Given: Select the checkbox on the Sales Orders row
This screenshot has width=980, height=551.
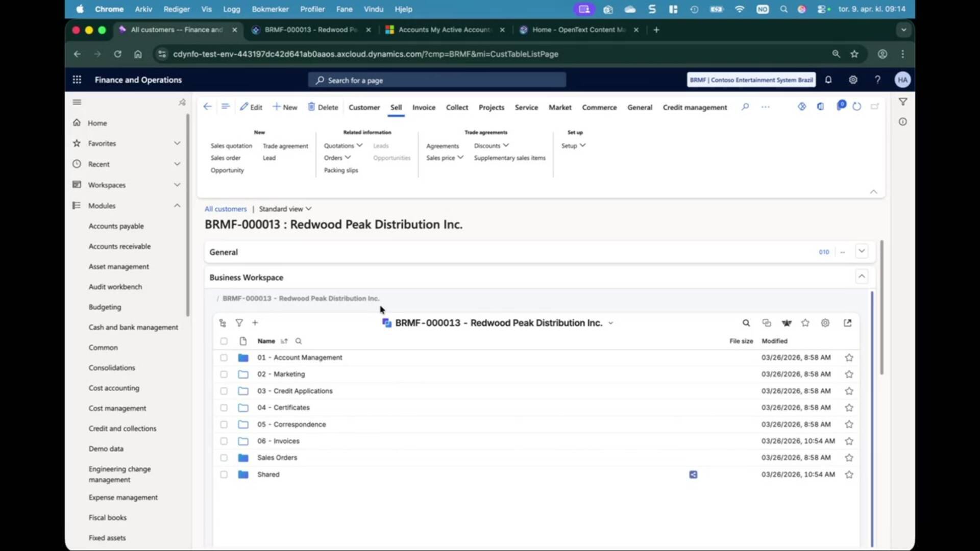Looking at the screenshot, I should click(224, 458).
